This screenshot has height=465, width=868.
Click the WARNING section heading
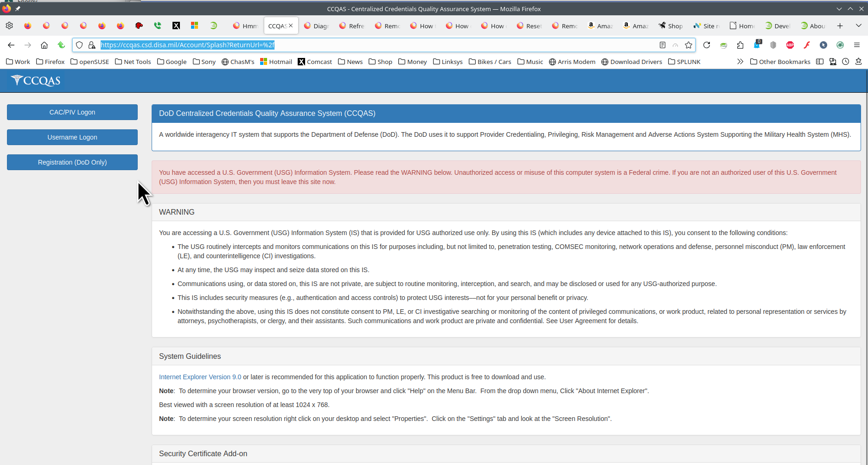pos(177,212)
